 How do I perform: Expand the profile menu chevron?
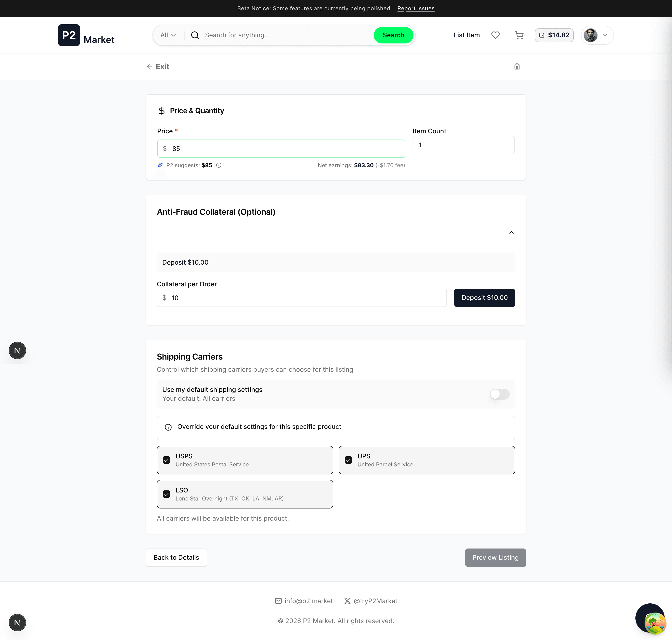tap(605, 35)
